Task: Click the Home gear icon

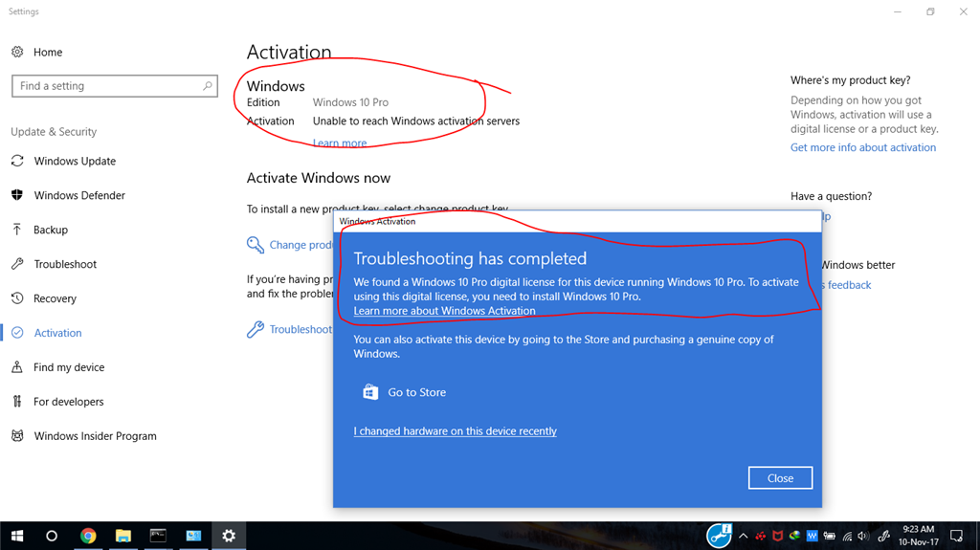Action: click(x=17, y=52)
